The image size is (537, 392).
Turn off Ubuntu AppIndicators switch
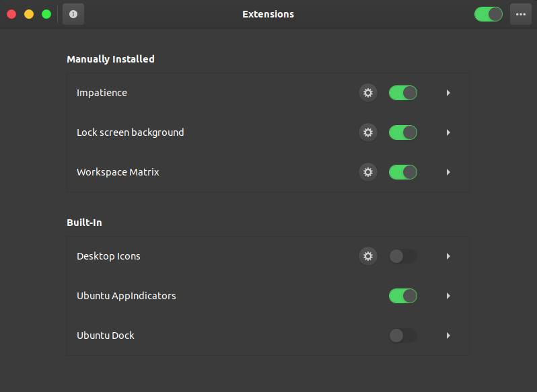pyautogui.click(x=402, y=296)
